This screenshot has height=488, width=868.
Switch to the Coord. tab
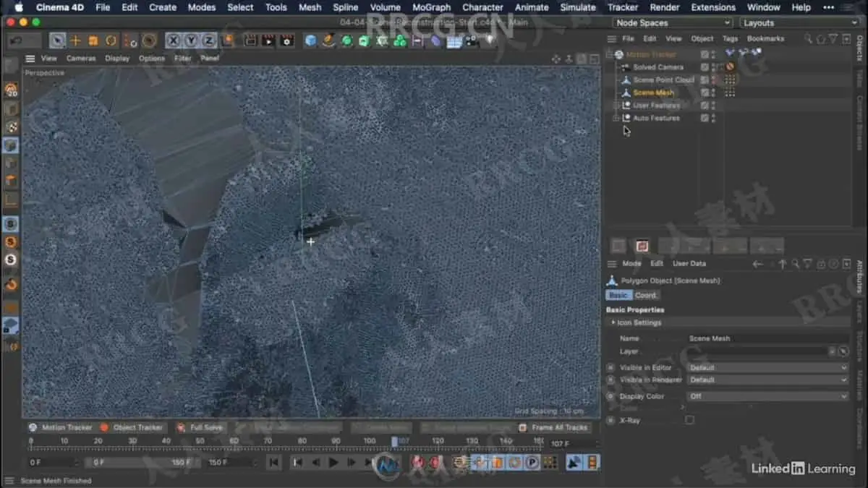[x=646, y=295]
